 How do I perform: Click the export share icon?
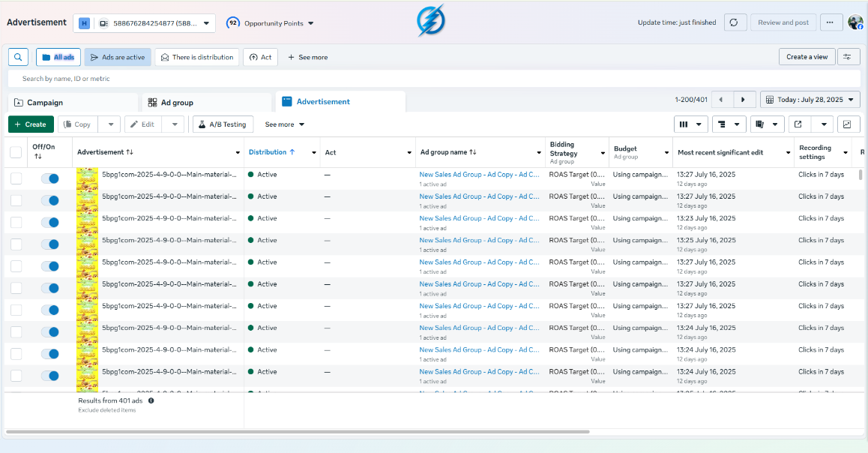(798, 124)
